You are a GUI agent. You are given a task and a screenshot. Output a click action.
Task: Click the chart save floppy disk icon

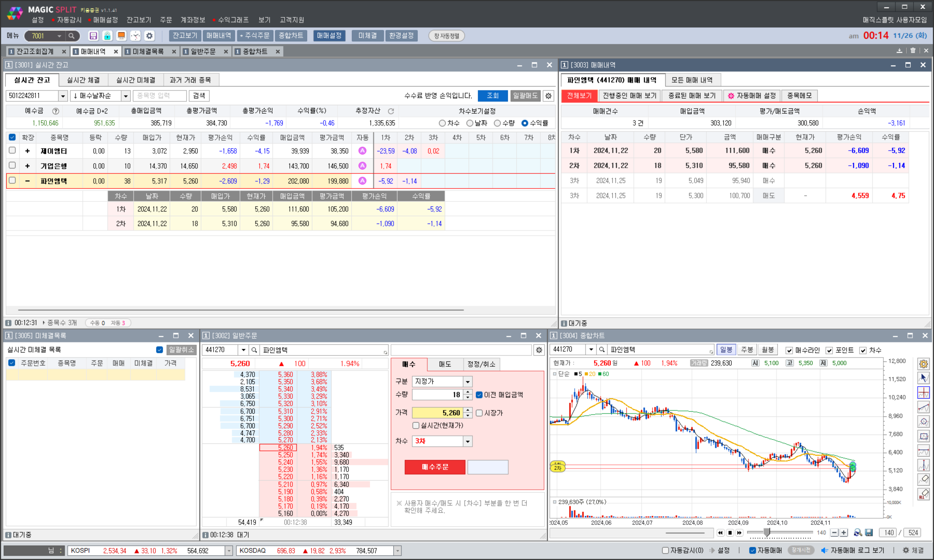click(x=869, y=532)
